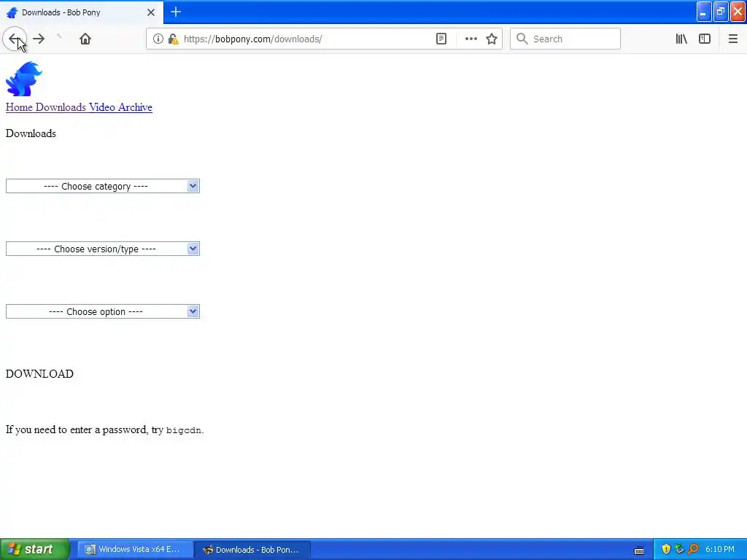Click the padlock warning icon in the address bar
Image resolution: width=747 pixels, height=560 pixels.
[173, 39]
